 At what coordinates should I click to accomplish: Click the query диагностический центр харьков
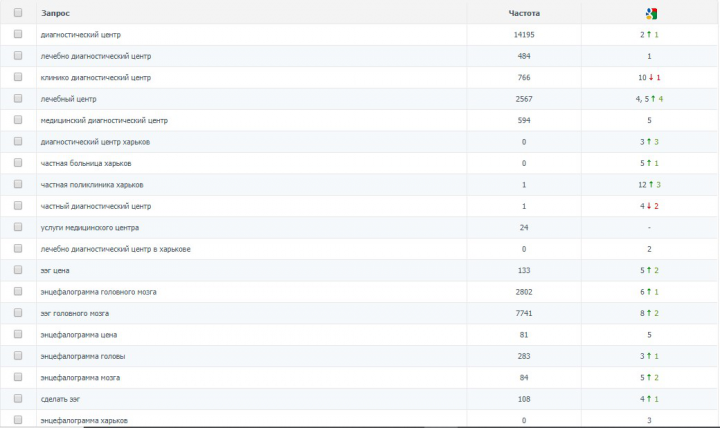95,142
